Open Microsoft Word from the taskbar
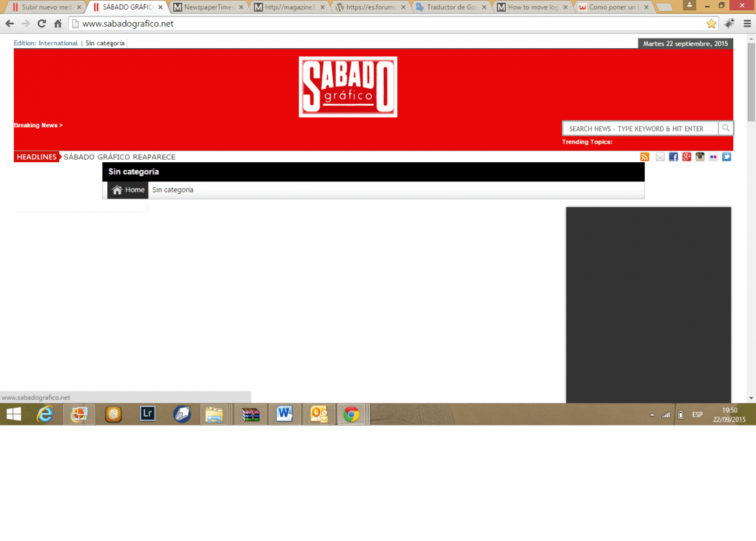 (x=285, y=415)
